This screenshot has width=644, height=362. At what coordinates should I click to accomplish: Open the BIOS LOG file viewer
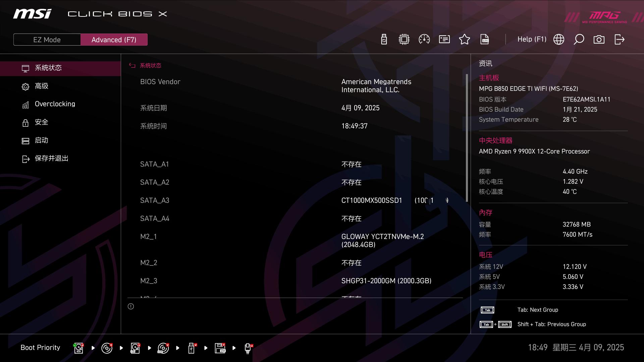tap(485, 39)
